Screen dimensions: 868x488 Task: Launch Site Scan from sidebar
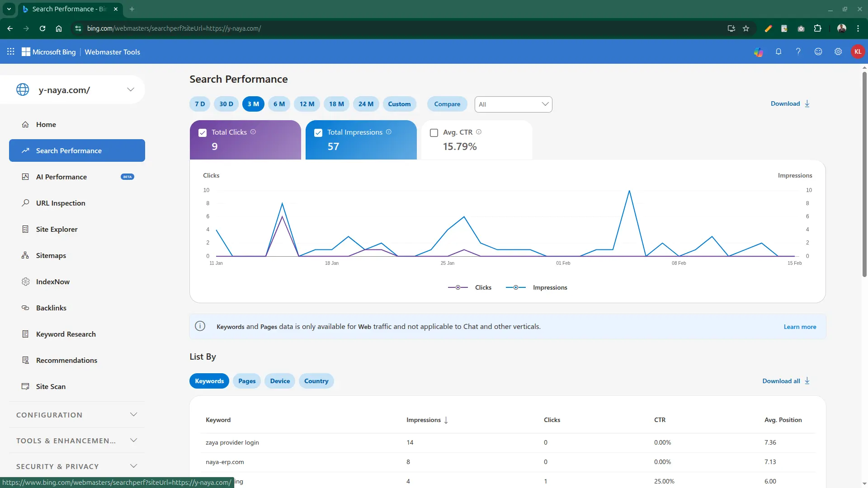pyautogui.click(x=51, y=386)
